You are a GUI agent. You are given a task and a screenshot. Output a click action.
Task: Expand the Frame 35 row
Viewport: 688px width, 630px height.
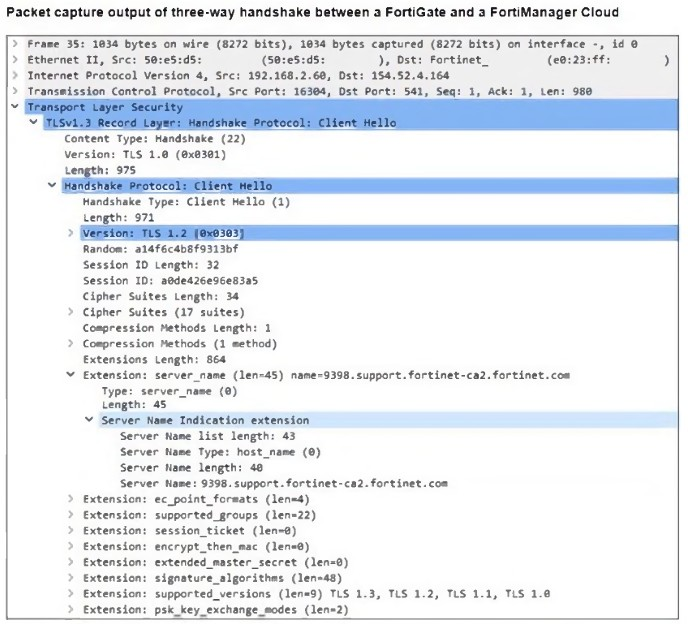tap(15, 43)
